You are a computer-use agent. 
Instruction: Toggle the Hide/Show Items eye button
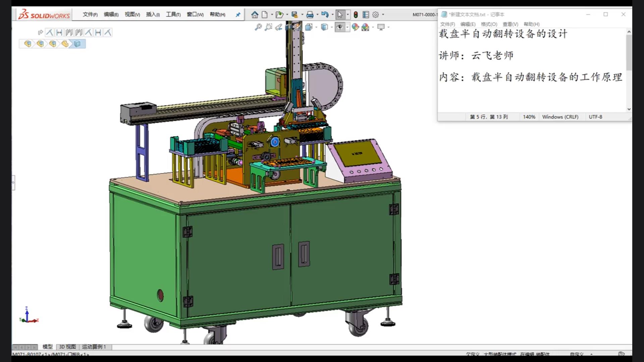[x=340, y=27]
